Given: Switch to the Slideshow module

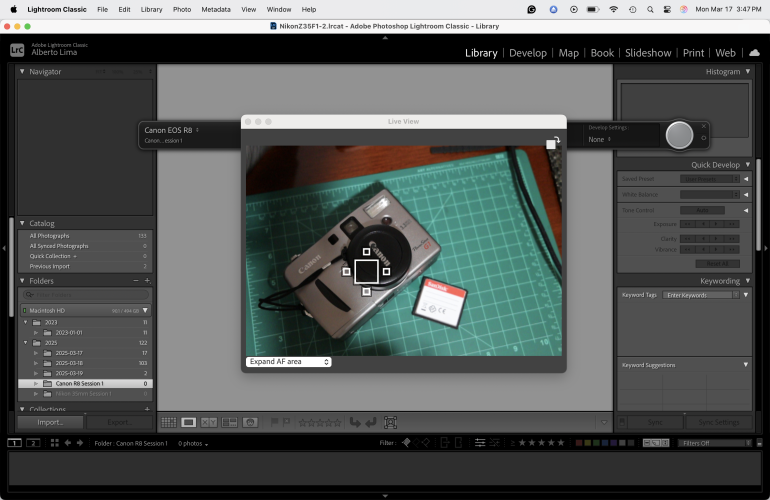Looking at the screenshot, I should click(648, 53).
